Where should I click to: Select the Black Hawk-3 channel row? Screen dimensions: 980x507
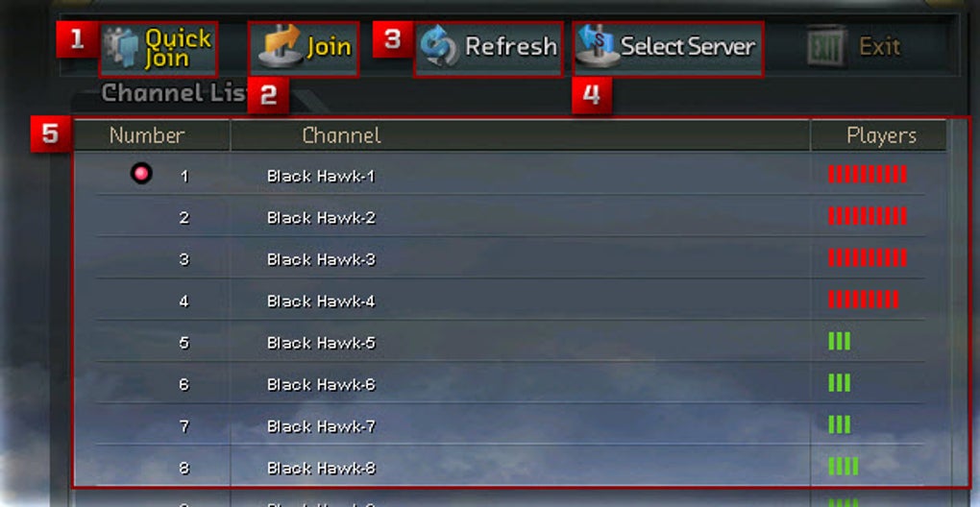coord(510,258)
